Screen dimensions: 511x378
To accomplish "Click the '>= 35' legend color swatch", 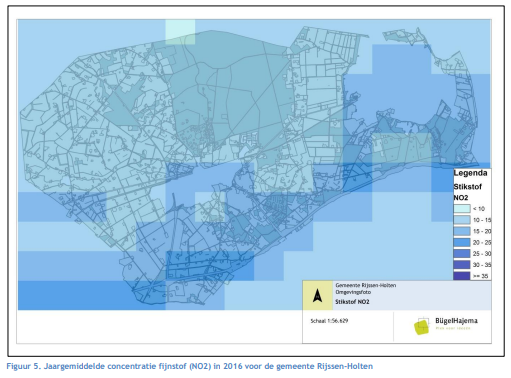I will point(462,276).
